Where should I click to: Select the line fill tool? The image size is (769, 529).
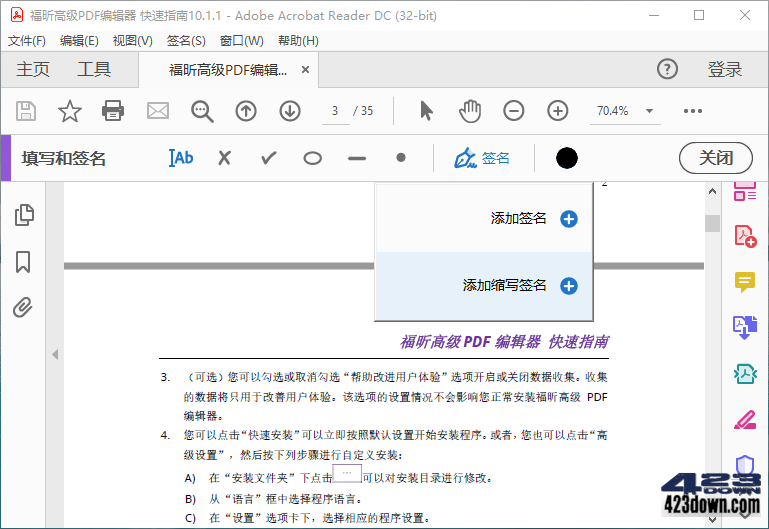357,158
